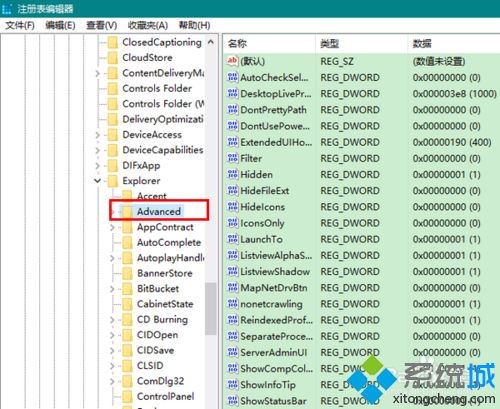Click the Explorer folder icon
The image size is (500, 409).
click(113, 181)
